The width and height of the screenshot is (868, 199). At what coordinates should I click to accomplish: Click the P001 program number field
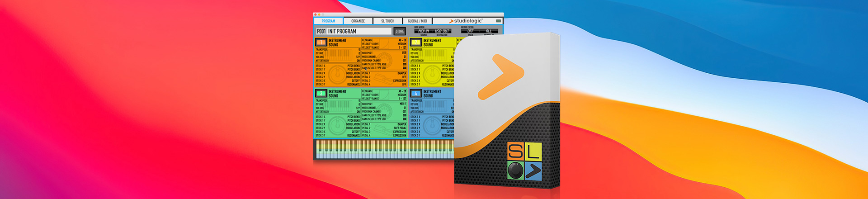(x=321, y=31)
